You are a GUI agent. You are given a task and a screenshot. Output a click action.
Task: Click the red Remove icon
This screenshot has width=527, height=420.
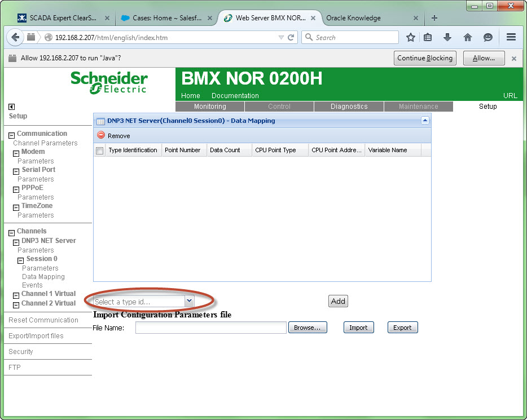coord(101,135)
